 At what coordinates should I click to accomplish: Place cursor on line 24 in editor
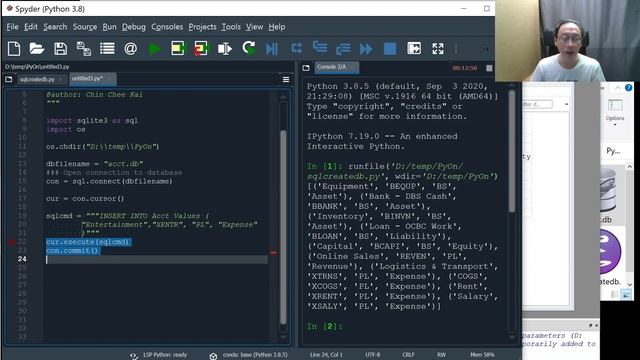click(x=157, y=259)
